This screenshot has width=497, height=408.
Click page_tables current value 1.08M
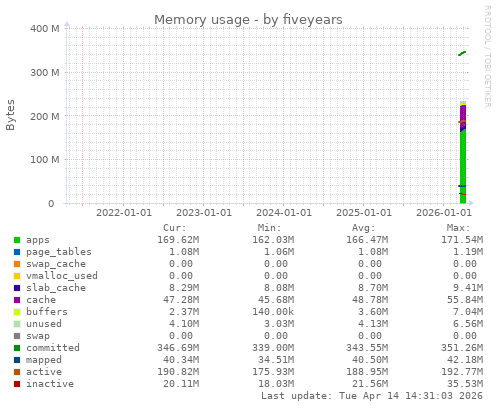184,252
